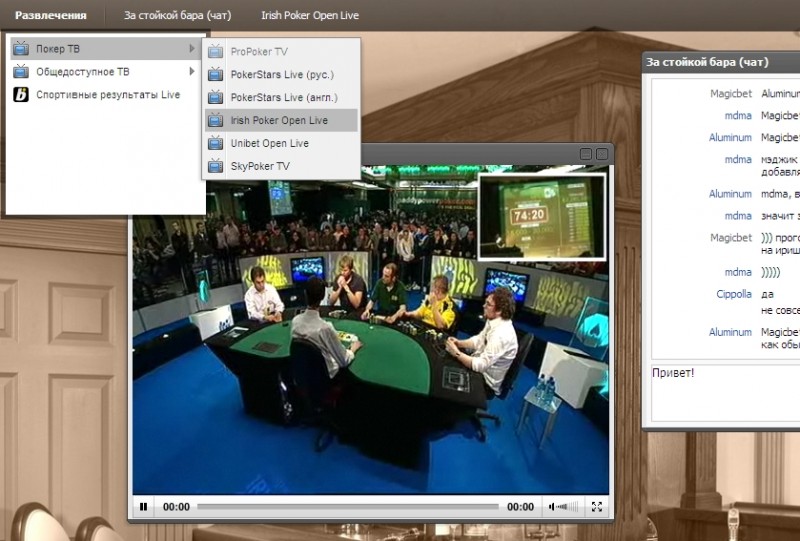Click the first mdma username in chat
The image size is (800, 541).
(x=738, y=116)
